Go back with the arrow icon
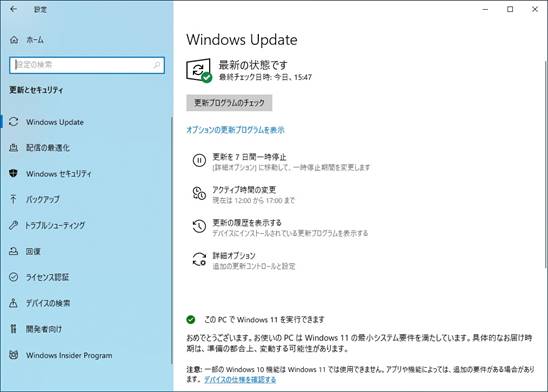Viewport: 548px width, 392px height. click(x=13, y=9)
